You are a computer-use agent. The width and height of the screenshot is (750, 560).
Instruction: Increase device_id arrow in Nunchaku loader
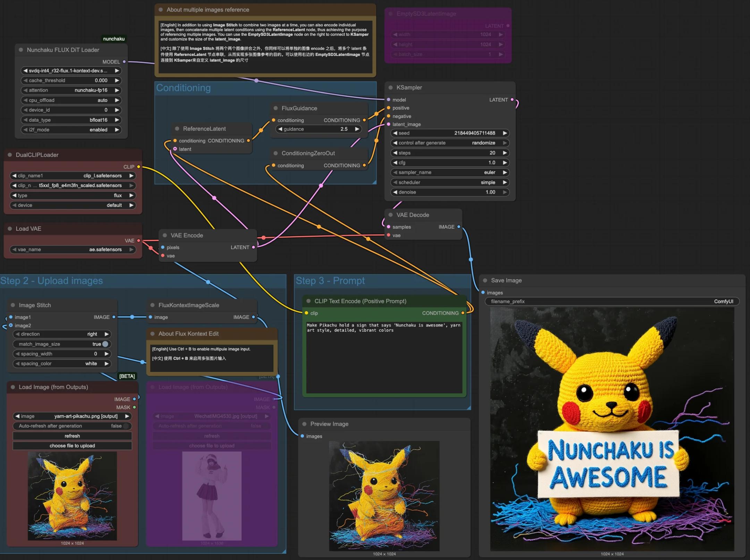coord(117,110)
